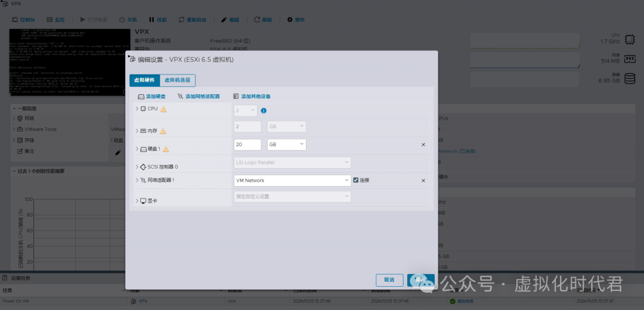Open the 操作 actions gear menu
The height and width of the screenshot is (310, 644).
point(296,20)
